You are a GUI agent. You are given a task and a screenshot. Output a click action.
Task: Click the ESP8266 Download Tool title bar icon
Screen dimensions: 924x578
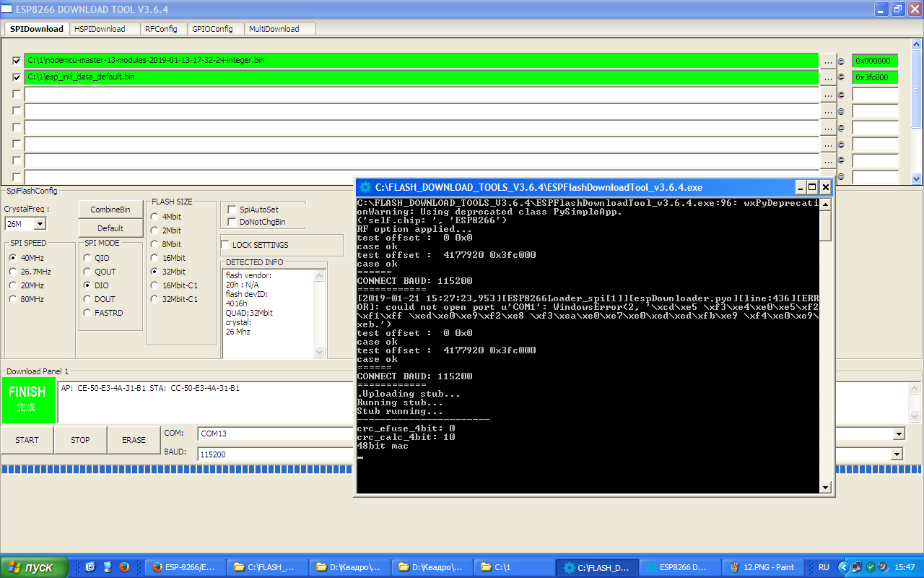[8, 9]
